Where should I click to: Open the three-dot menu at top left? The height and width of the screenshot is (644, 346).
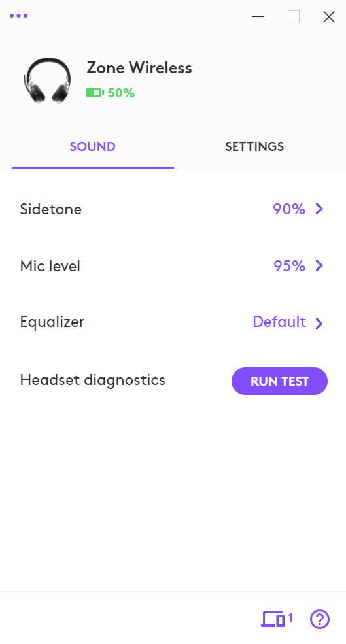click(18, 16)
